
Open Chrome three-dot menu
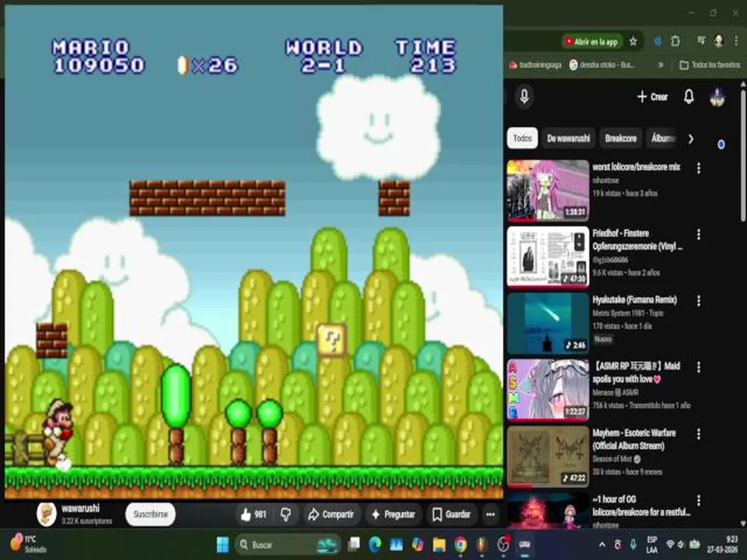(x=736, y=41)
